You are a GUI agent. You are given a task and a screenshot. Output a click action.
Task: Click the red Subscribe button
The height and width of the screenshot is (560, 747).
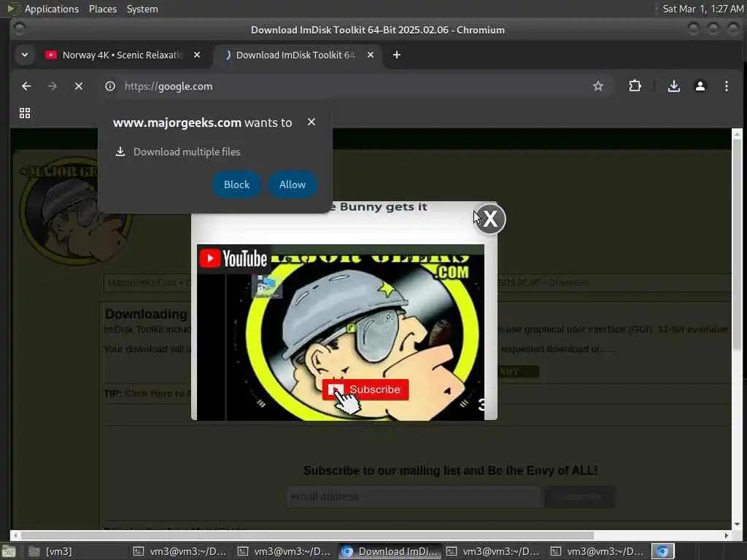(x=365, y=389)
